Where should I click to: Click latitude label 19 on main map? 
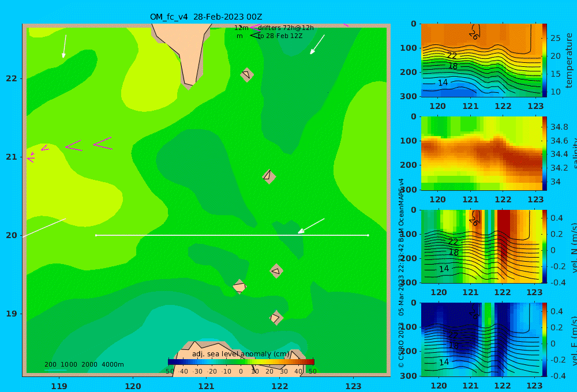pyautogui.click(x=12, y=314)
